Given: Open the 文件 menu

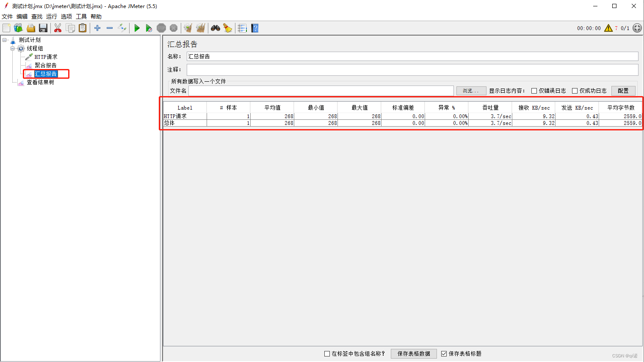Looking at the screenshot, I should (7, 17).
